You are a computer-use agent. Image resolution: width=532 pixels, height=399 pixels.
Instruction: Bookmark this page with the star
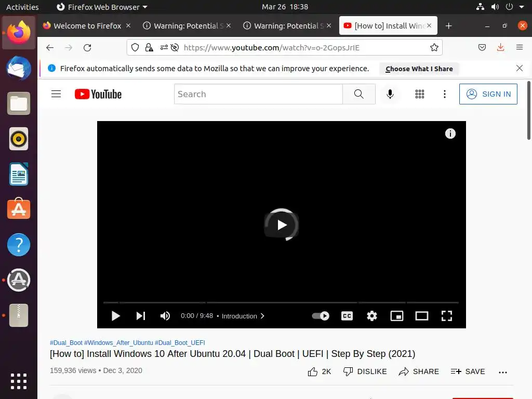tap(434, 47)
